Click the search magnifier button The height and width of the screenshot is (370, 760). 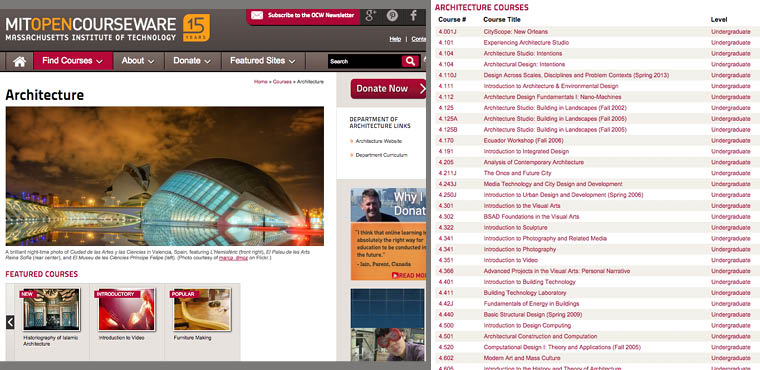pyautogui.click(x=410, y=61)
